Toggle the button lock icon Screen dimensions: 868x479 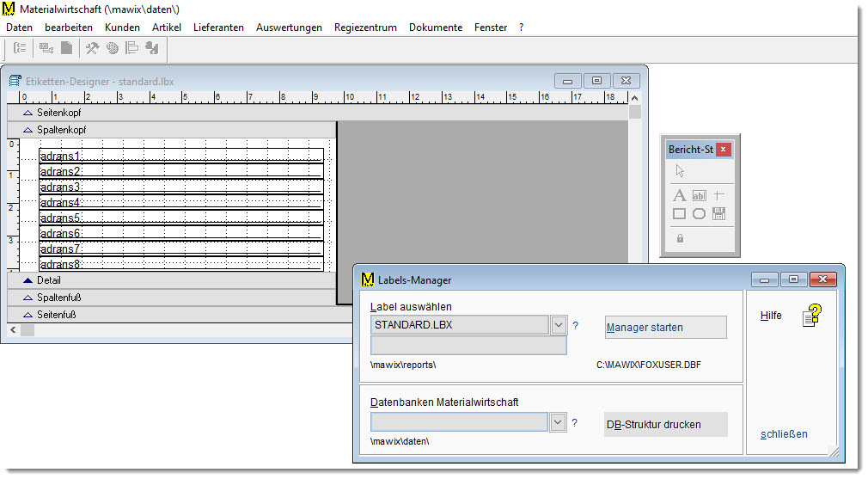680,239
